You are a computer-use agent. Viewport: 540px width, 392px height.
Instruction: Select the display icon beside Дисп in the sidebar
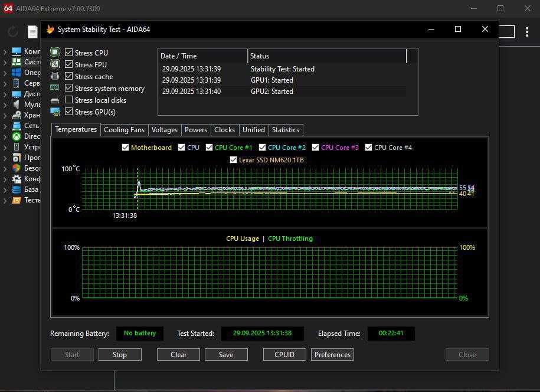[16, 94]
